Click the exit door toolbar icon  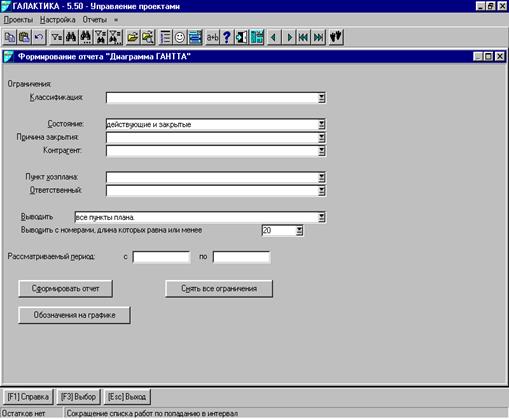[242, 37]
